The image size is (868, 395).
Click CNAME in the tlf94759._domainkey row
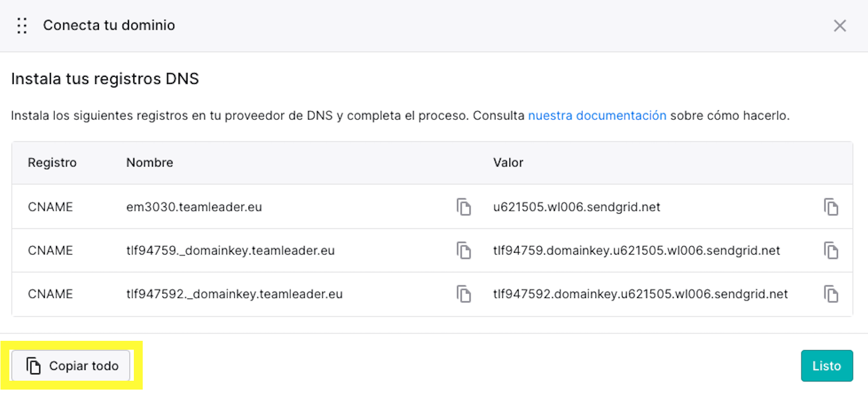click(x=50, y=250)
